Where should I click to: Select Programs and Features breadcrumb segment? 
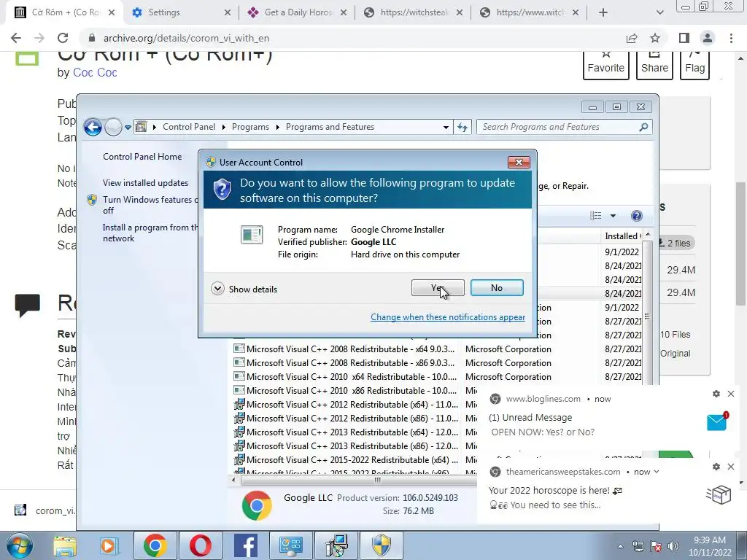point(330,127)
